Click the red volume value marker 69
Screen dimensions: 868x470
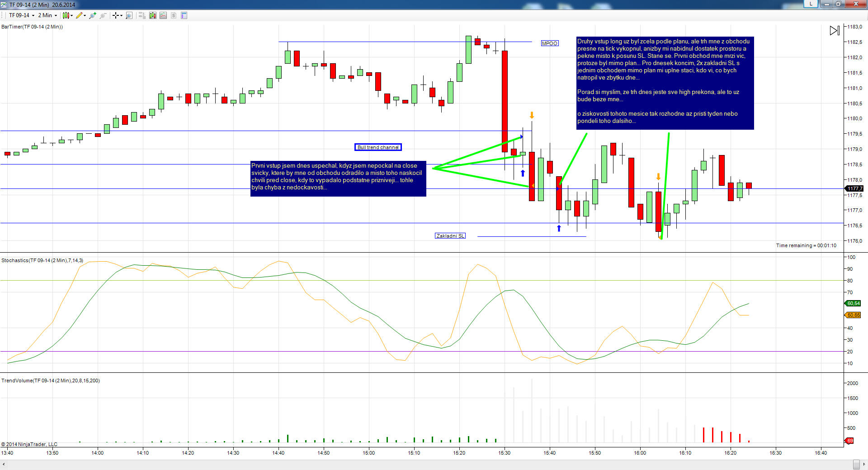click(849, 441)
